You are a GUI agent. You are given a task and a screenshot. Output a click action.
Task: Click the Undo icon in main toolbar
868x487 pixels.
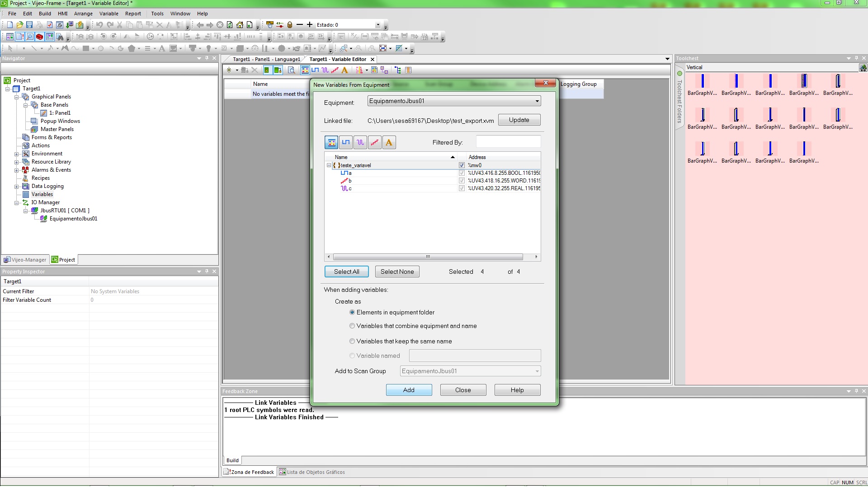point(99,25)
